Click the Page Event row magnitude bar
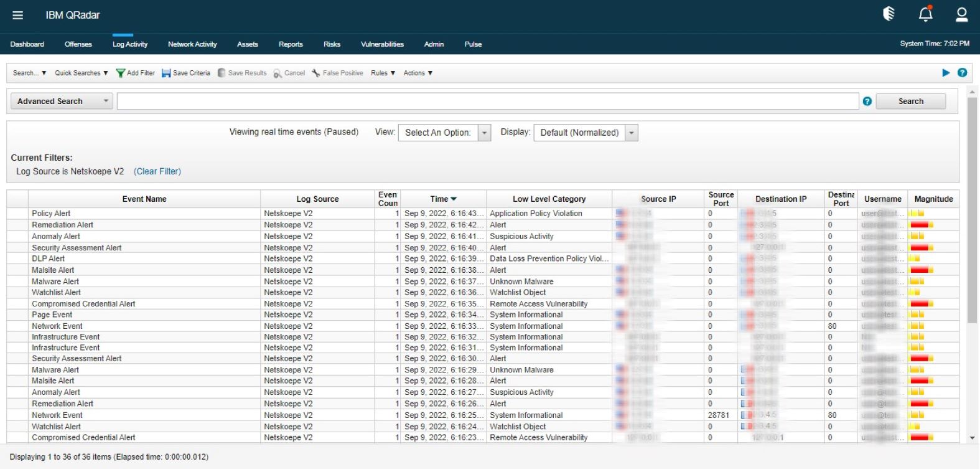 917,315
